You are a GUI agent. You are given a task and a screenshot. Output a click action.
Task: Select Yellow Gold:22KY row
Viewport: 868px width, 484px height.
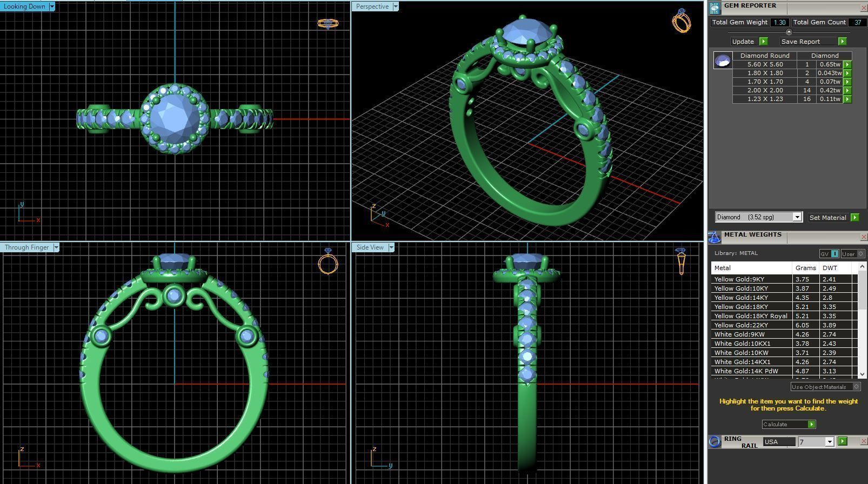pos(784,325)
